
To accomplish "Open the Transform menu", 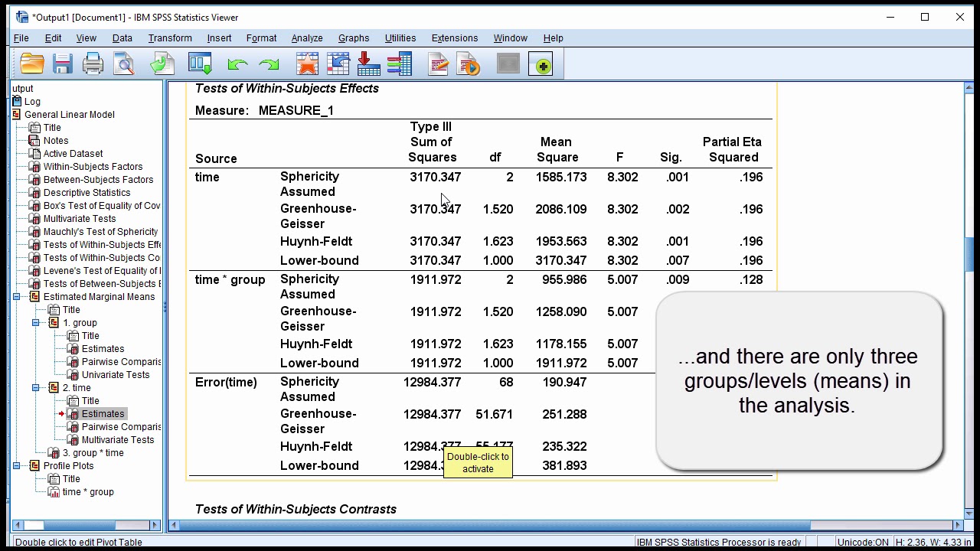I will point(170,37).
